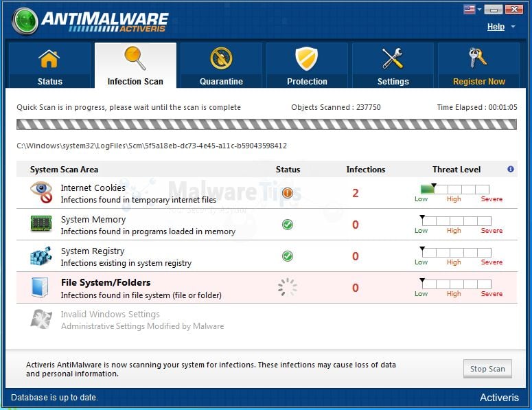Click the orange warning status for Internet Cookies
Viewport: 532px width, 410px height.
pos(288,193)
